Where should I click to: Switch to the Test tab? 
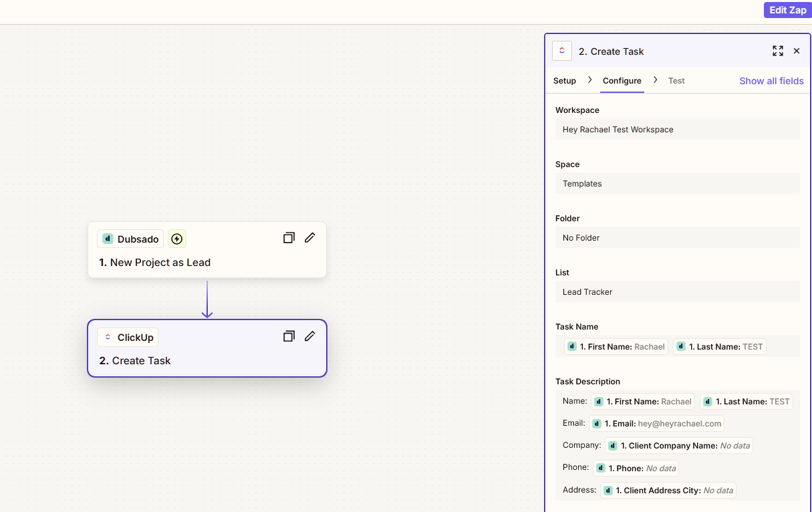[676, 81]
